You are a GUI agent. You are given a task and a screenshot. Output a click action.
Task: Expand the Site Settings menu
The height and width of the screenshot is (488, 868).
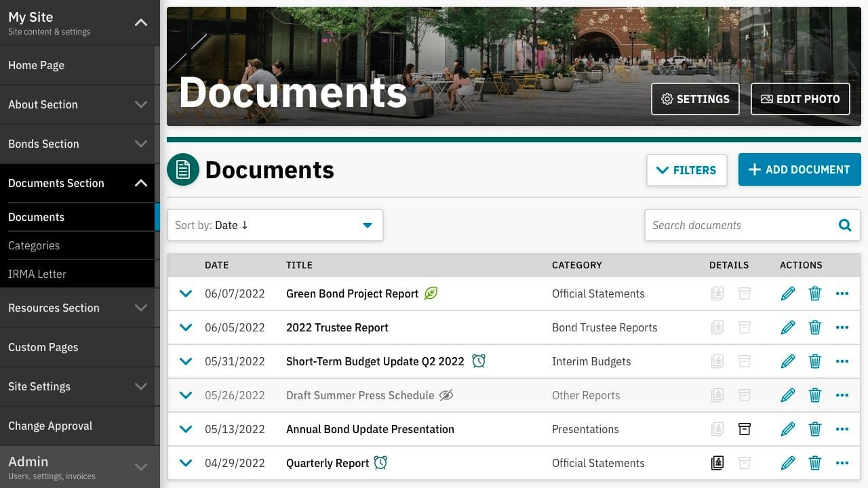[141, 386]
